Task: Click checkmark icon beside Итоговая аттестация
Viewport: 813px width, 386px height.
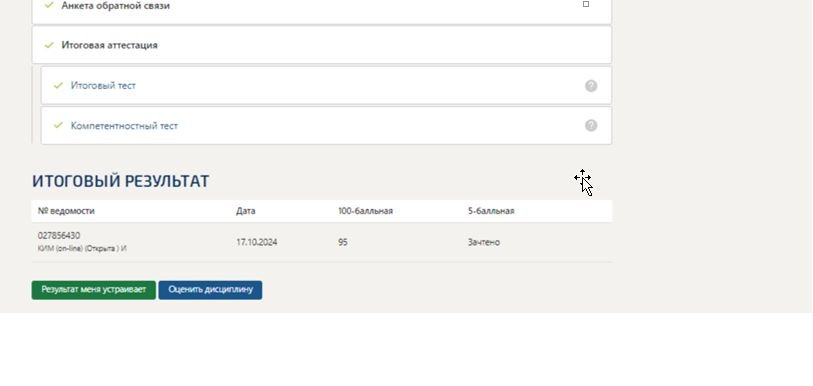Action: tap(49, 45)
